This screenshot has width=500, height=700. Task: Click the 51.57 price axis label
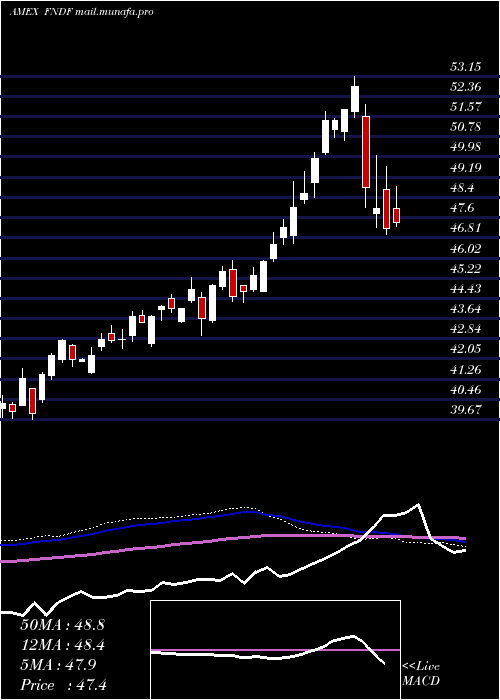(x=465, y=107)
